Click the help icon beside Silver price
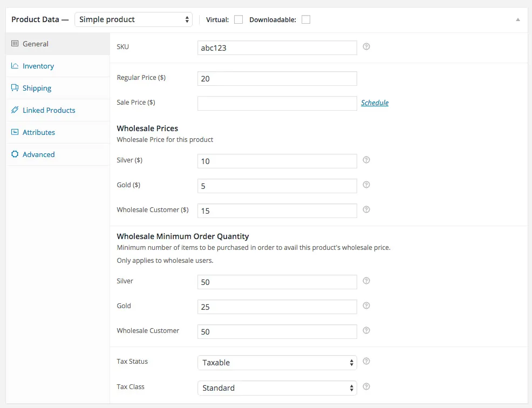 [x=366, y=160]
